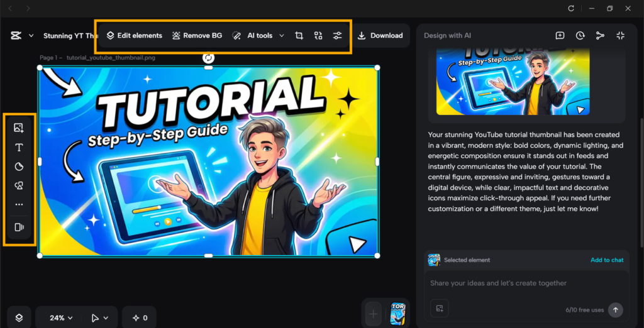Click the project title Stunning YT Thumbnail
Image resolution: width=644 pixels, height=328 pixels.
pyautogui.click(x=69, y=36)
